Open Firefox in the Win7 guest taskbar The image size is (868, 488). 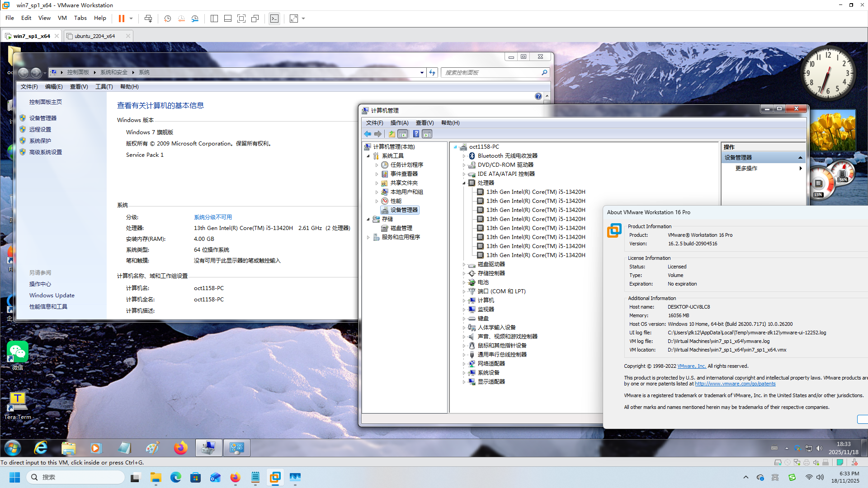pos(180,448)
